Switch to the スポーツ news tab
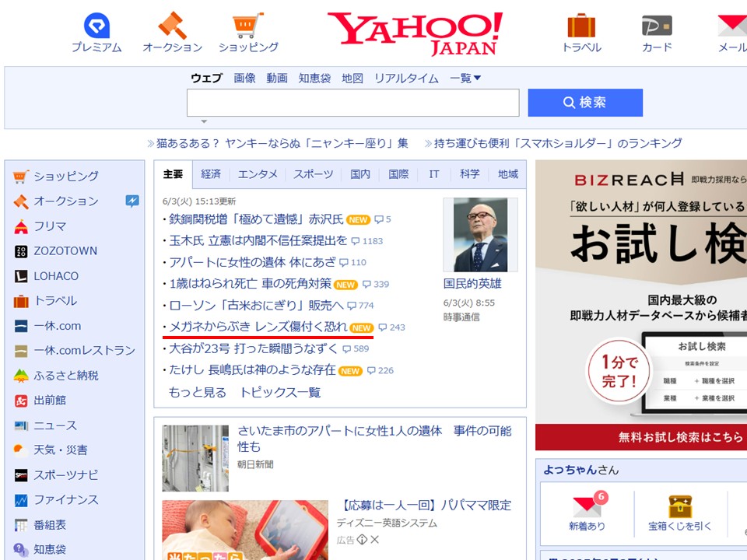 pos(313,174)
